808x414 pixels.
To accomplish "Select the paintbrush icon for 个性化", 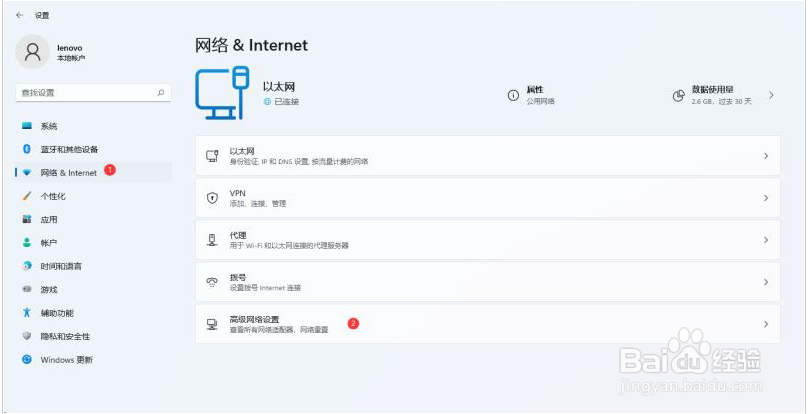I will click(27, 196).
